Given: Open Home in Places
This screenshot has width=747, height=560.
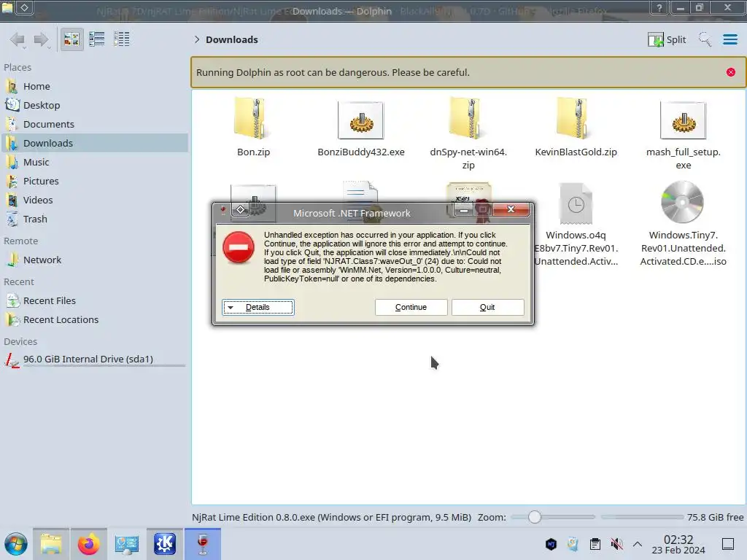Looking at the screenshot, I should pos(95,86).
